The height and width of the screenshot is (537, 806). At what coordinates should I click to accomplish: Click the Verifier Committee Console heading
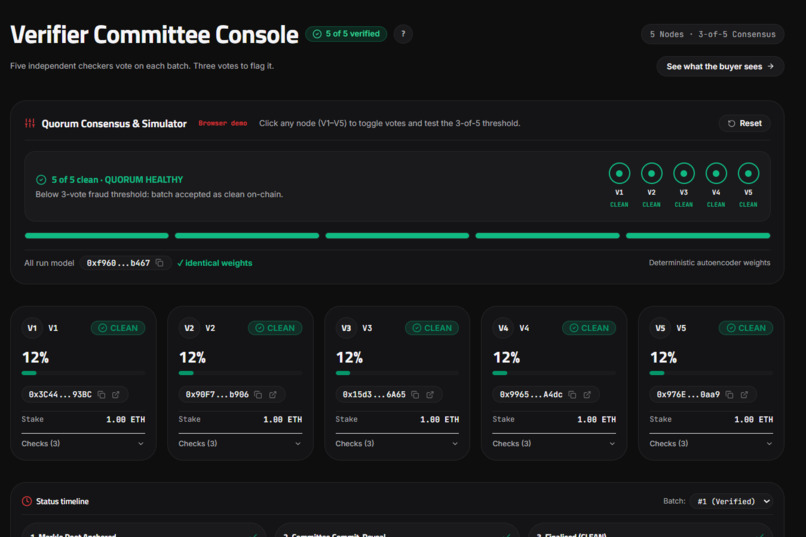click(x=154, y=35)
